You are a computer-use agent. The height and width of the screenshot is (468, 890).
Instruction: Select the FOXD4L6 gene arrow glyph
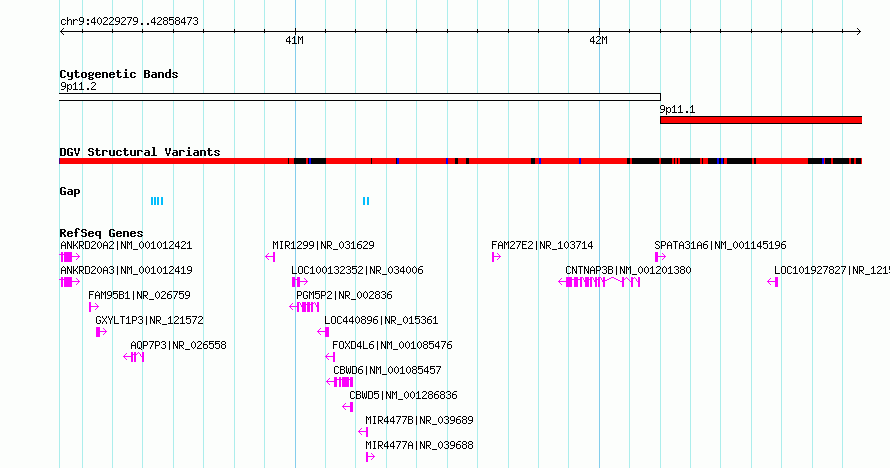click(x=330, y=357)
